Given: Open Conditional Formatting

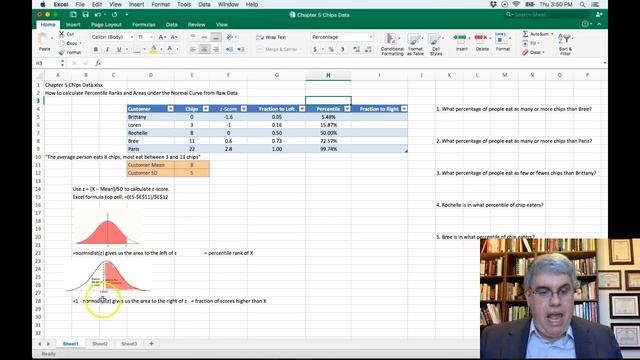Looking at the screenshot, I should coord(392,44).
